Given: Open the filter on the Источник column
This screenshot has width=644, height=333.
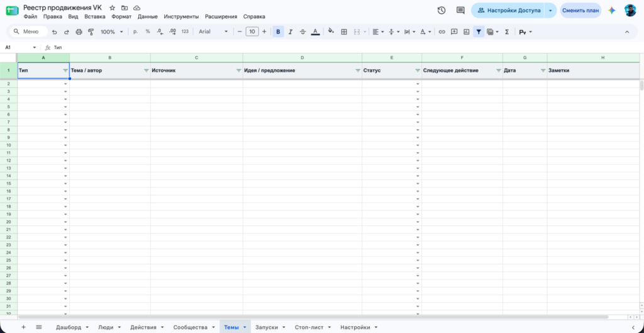Looking at the screenshot, I should click(x=238, y=71).
